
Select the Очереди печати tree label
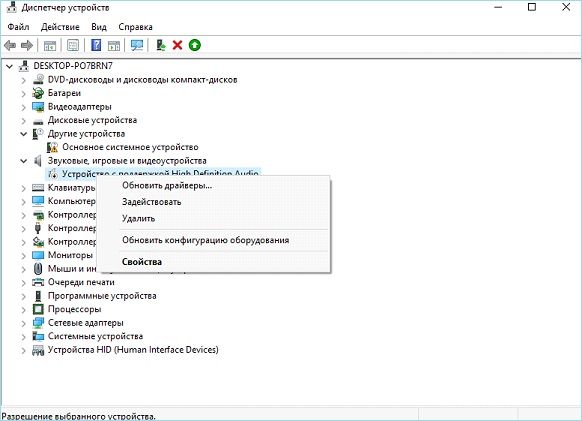81,282
